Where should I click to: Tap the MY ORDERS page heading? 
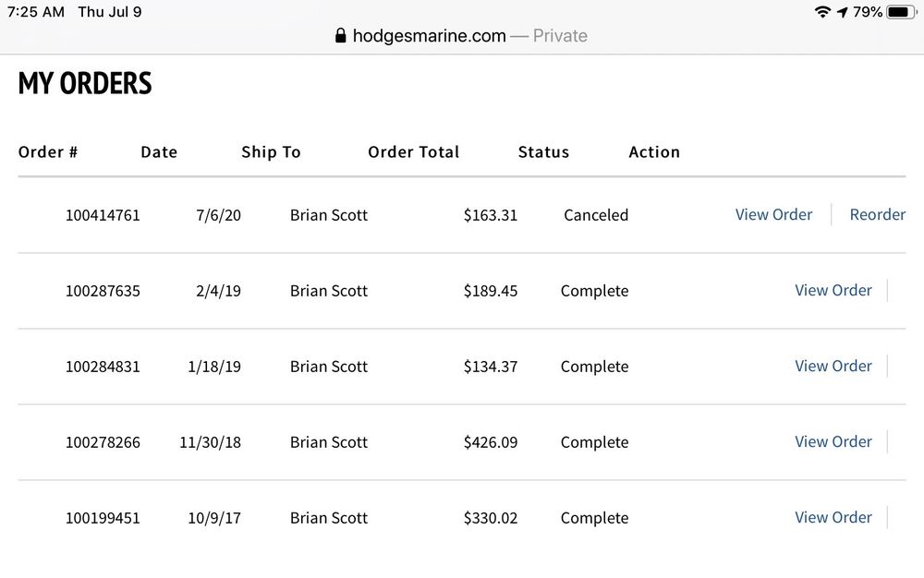[85, 83]
